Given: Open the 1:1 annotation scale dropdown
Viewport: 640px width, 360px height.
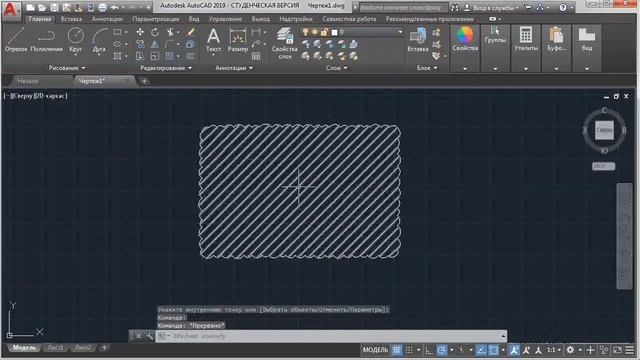Looking at the screenshot, I should (x=553, y=350).
